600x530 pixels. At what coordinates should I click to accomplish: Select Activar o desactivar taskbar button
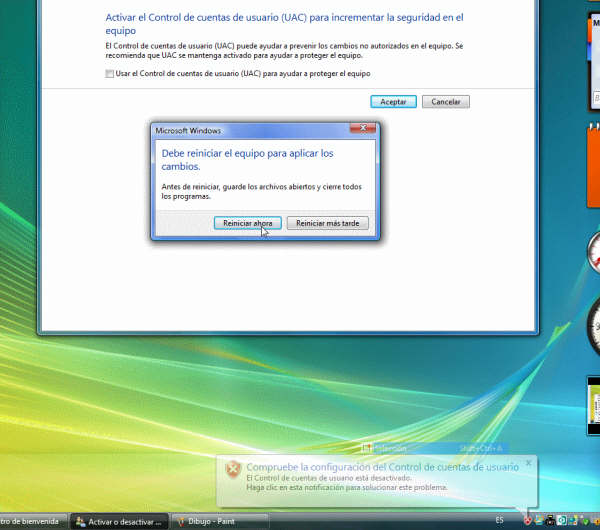120,521
